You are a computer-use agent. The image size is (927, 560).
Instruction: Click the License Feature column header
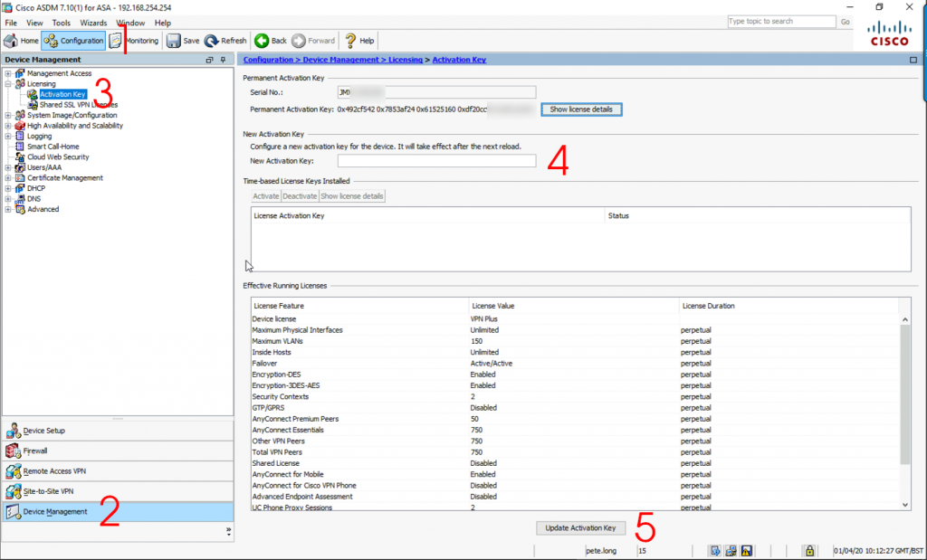pos(359,306)
